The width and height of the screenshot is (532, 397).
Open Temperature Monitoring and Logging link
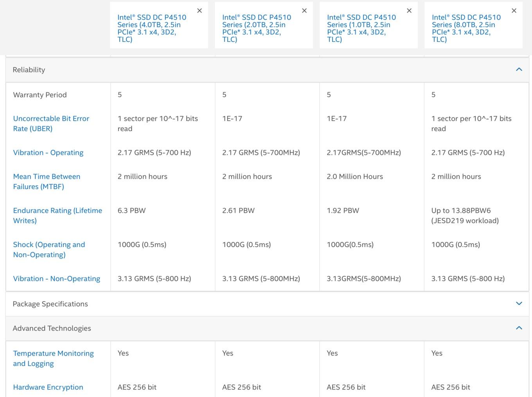point(53,358)
